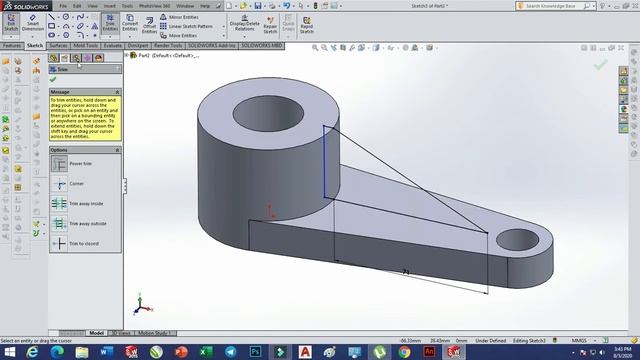This screenshot has height=360, width=640.
Task: Open the Trim Entities dropdown arrow
Action: pos(110,36)
